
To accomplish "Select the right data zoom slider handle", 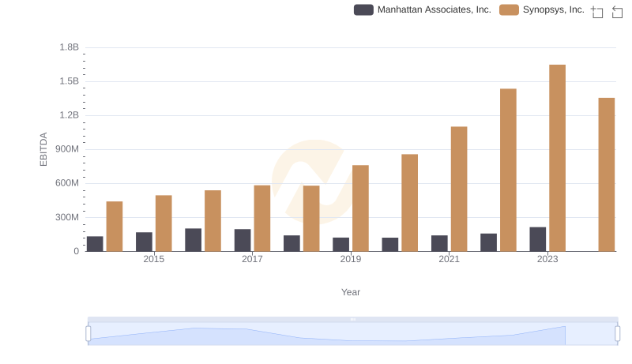I will click(618, 333).
